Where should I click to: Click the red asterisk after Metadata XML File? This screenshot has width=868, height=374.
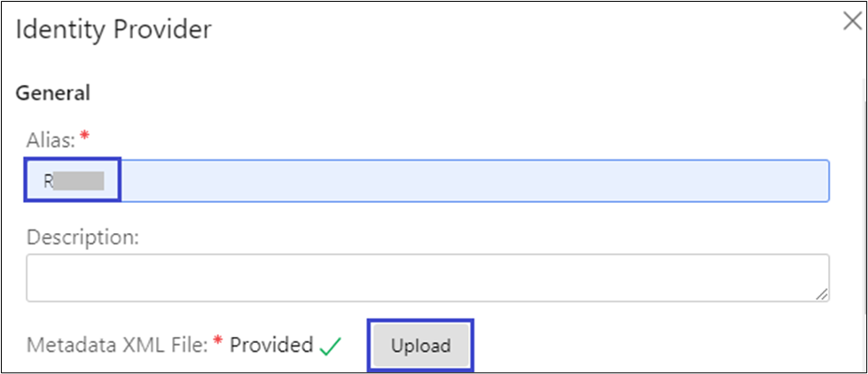[x=217, y=345]
